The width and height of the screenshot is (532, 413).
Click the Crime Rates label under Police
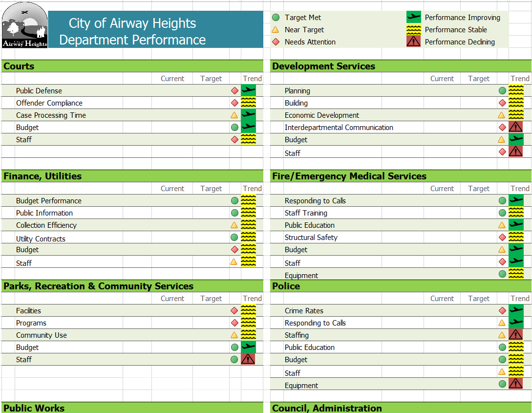[x=304, y=310]
